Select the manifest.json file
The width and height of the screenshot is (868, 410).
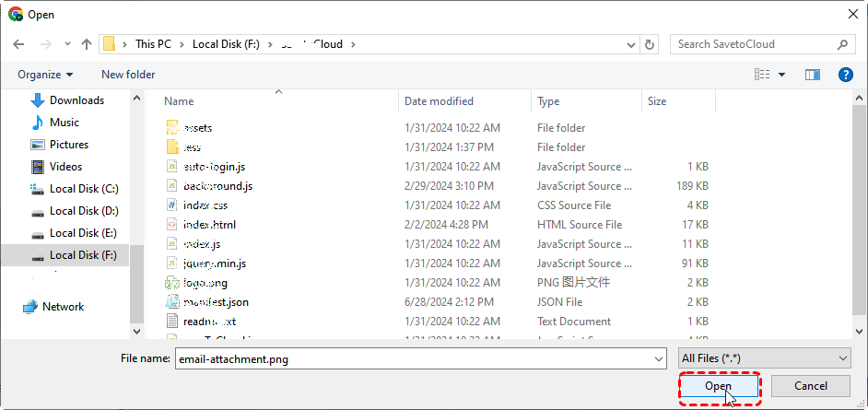(216, 302)
